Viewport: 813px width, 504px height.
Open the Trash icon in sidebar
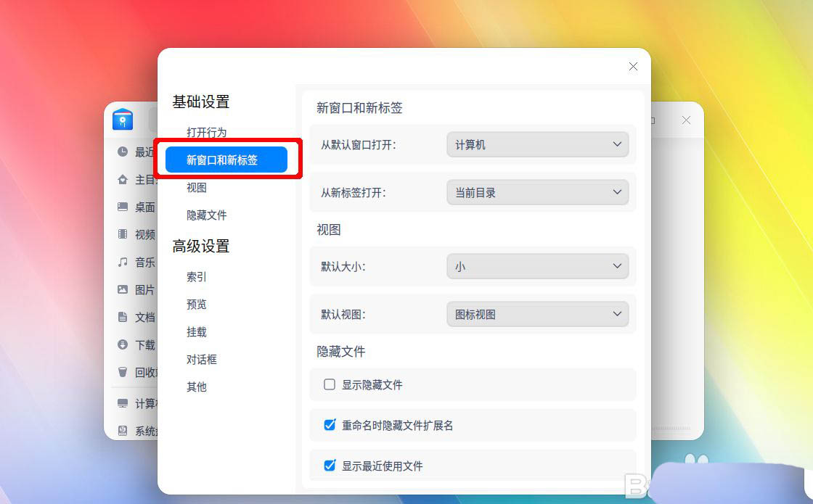[x=123, y=372]
